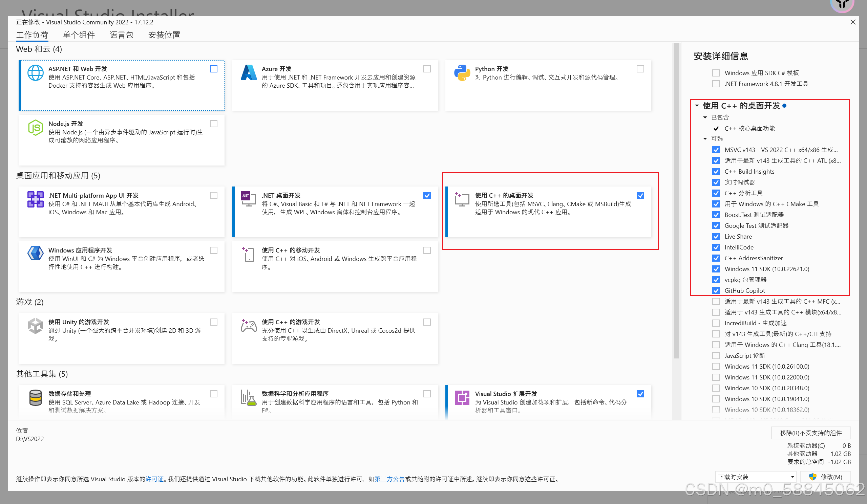Screen dimensions: 867x504
Task: Check Windows 应用 SDK C# 模板 option
Action: click(x=716, y=73)
